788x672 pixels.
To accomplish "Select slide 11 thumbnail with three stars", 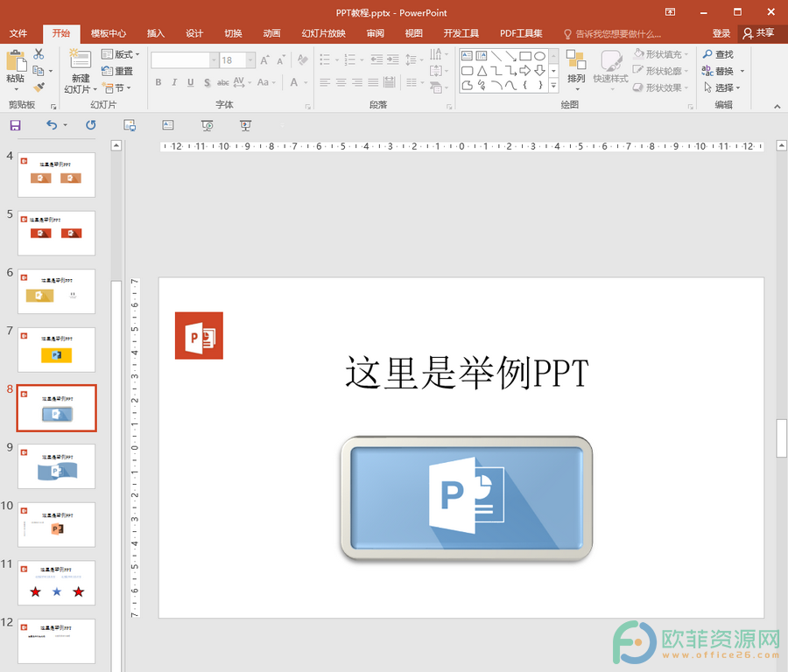I will pos(56,583).
